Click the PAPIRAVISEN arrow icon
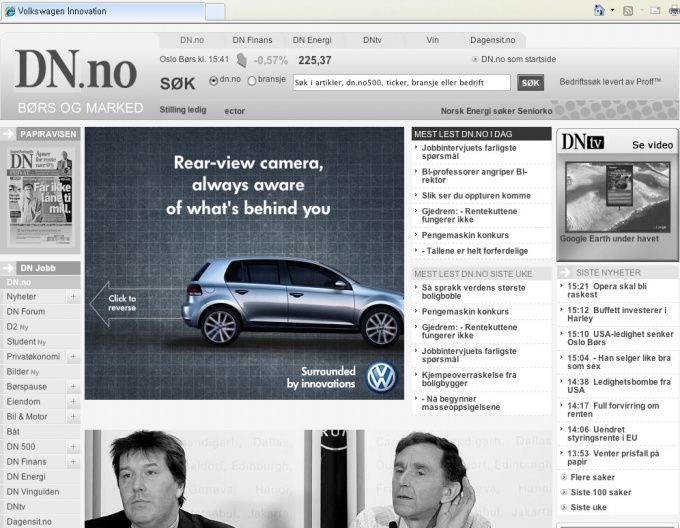Viewport: 680px width, 528px height. [x=8, y=134]
